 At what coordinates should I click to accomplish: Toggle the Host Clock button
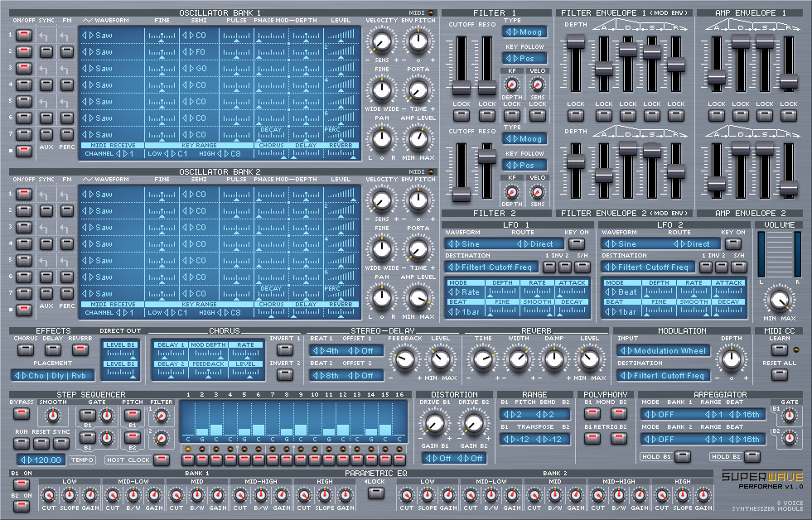pyautogui.click(x=161, y=460)
